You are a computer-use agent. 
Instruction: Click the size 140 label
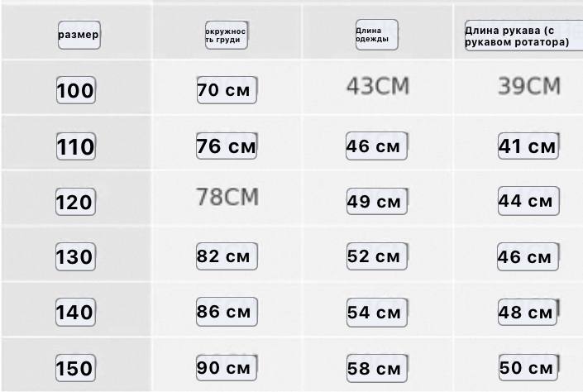75,312
